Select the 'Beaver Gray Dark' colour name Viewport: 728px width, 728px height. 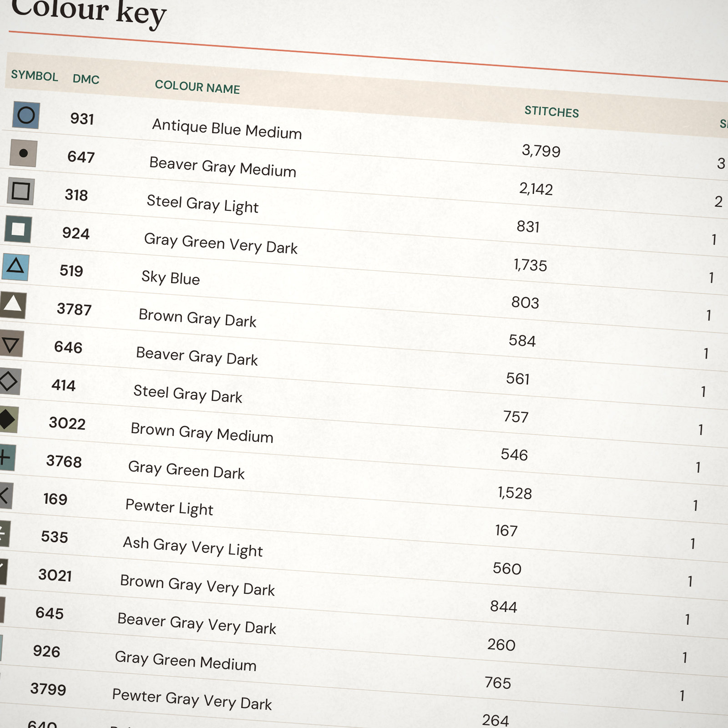tap(197, 356)
